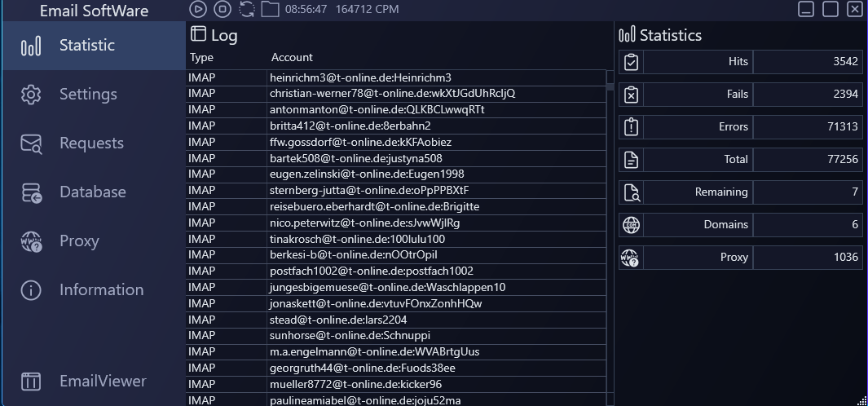Viewport: 868px width, 406px height.
Task: Click the Domains globe icon in Statistics
Action: tap(631, 225)
